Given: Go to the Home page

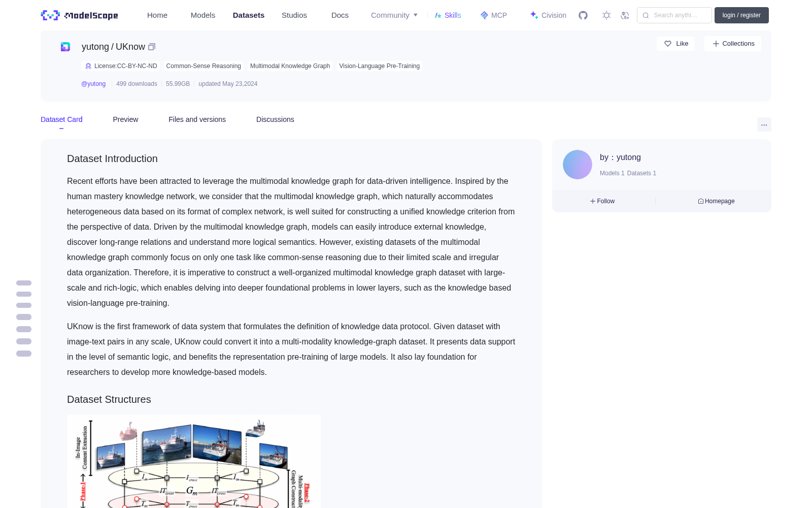Looking at the screenshot, I should pos(157,15).
